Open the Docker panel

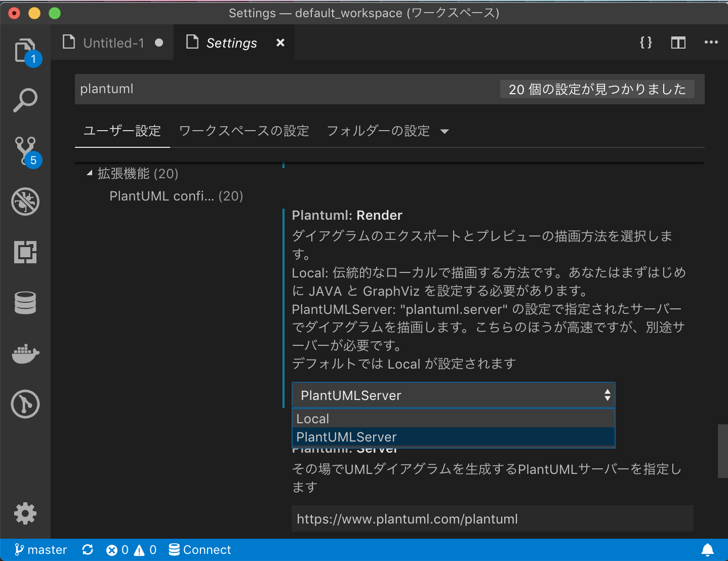click(25, 353)
